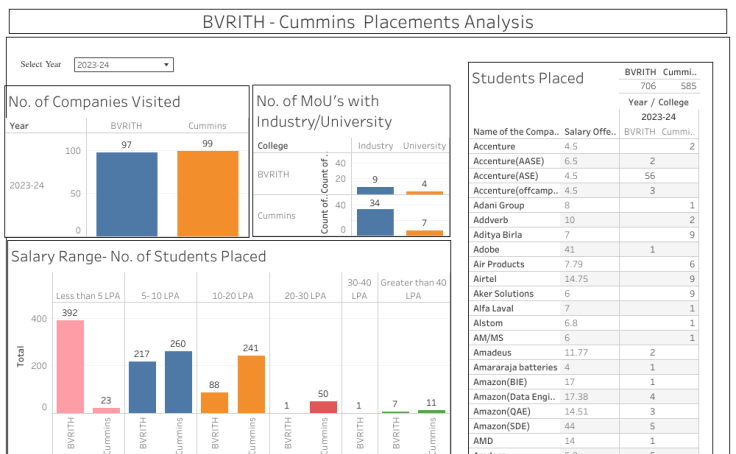Click the BVRITH blue bar showing 97 companies

[127, 193]
